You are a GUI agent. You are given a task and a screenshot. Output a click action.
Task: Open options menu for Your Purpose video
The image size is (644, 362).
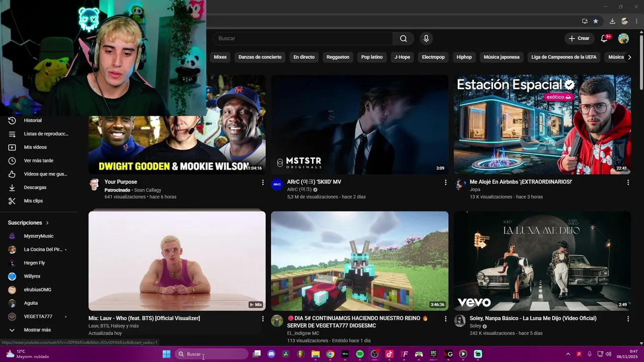pos(263,183)
